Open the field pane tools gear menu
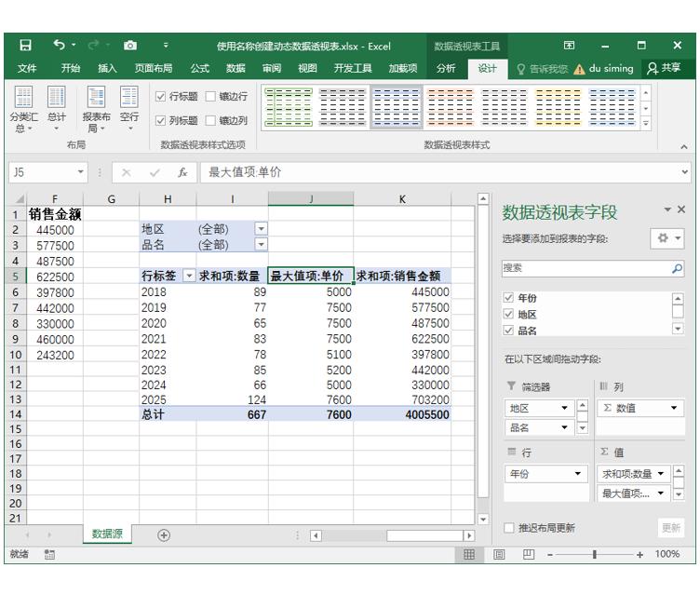700x595 pixels. pos(667,238)
